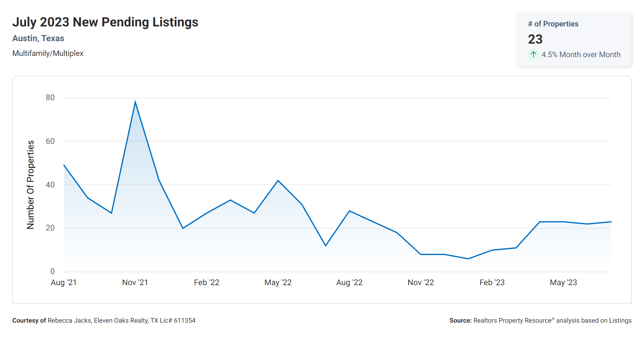Viewport: 644px width, 338px height.
Task: Select the large 23 properties value
Action: (x=535, y=39)
